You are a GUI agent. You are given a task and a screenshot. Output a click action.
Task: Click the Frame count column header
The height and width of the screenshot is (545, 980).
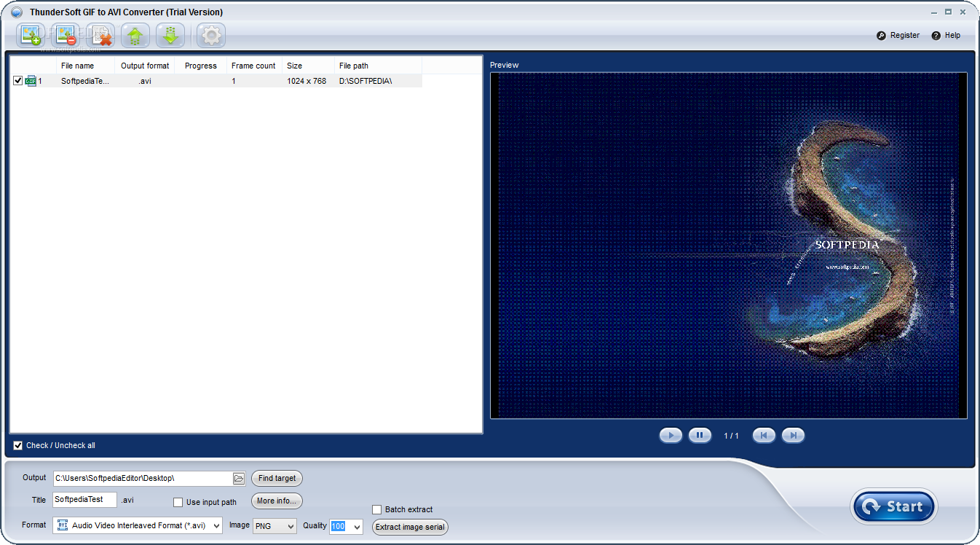click(x=253, y=66)
